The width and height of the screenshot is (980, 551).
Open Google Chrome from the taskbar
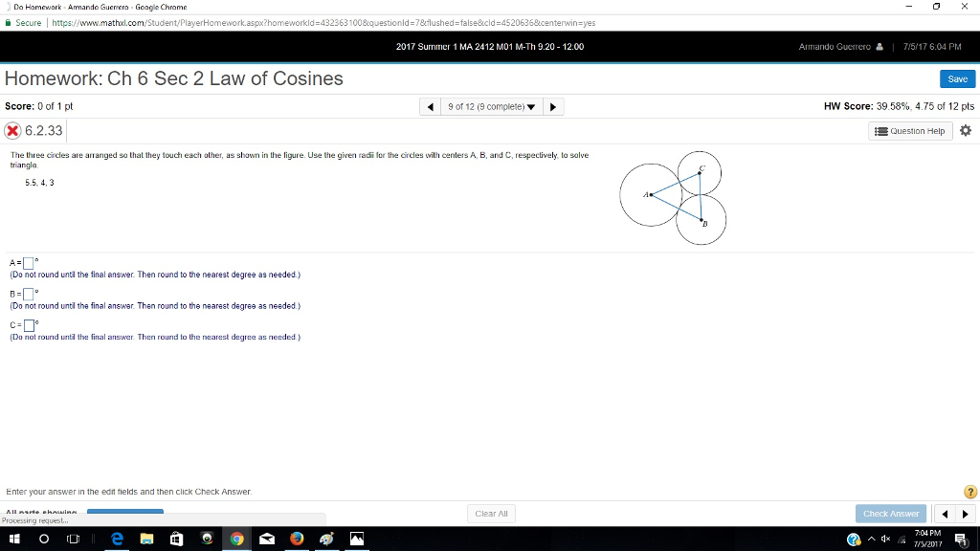(236, 539)
